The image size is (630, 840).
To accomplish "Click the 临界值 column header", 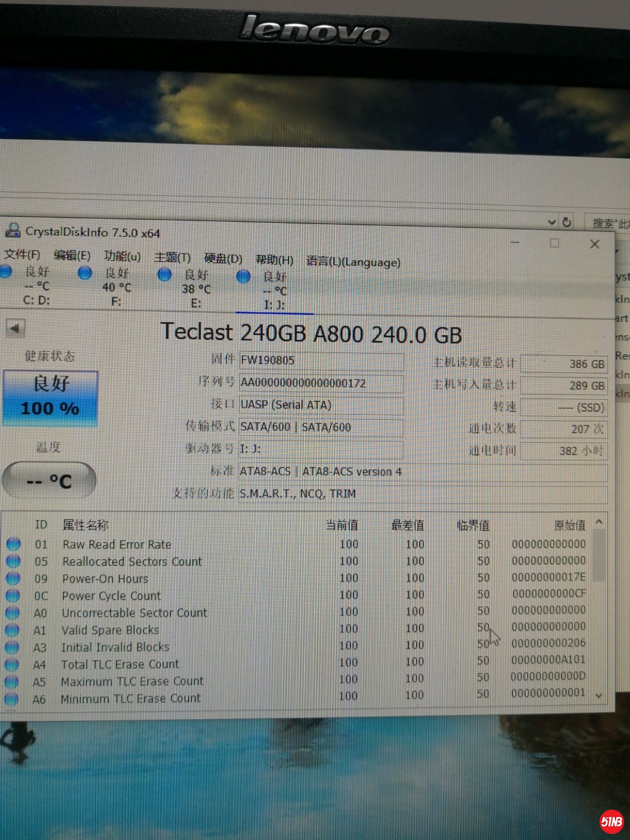I will [473, 525].
